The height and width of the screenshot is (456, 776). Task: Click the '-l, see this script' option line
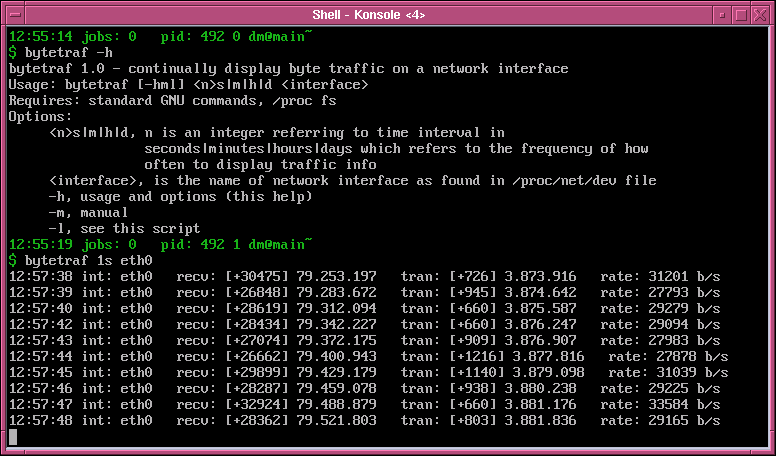(x=124, y=229)
